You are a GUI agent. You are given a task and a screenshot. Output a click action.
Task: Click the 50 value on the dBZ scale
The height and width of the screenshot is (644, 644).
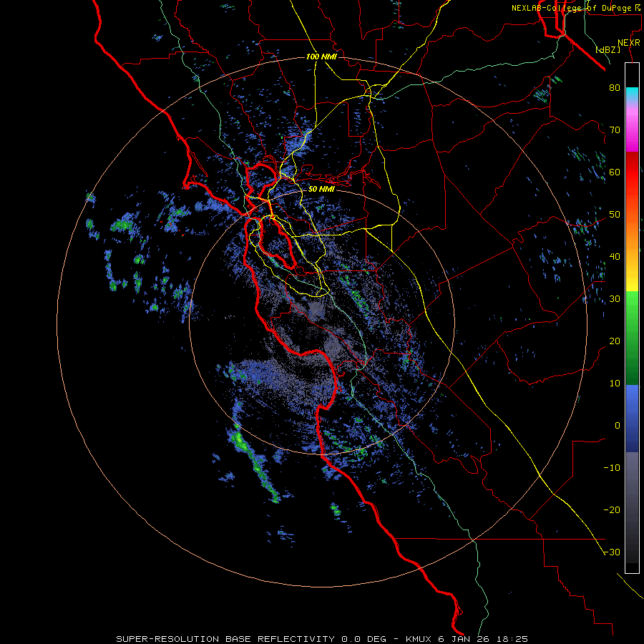615,215
